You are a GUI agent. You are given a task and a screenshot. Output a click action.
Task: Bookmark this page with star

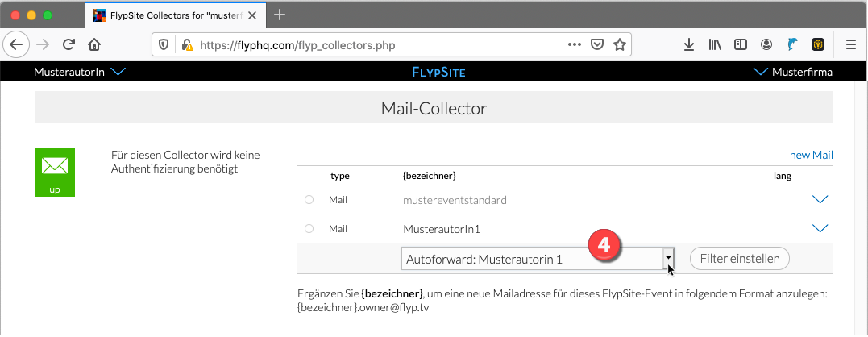tap(620, 45)
